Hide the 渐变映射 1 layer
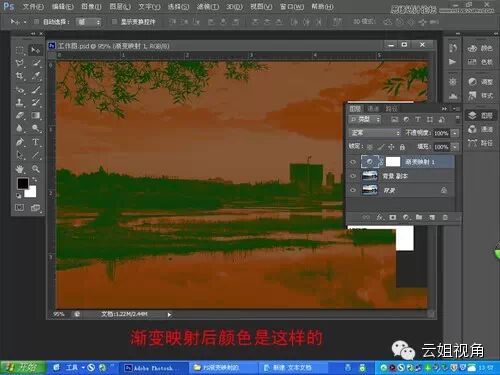The image size is (500, 375). point(353,162)
